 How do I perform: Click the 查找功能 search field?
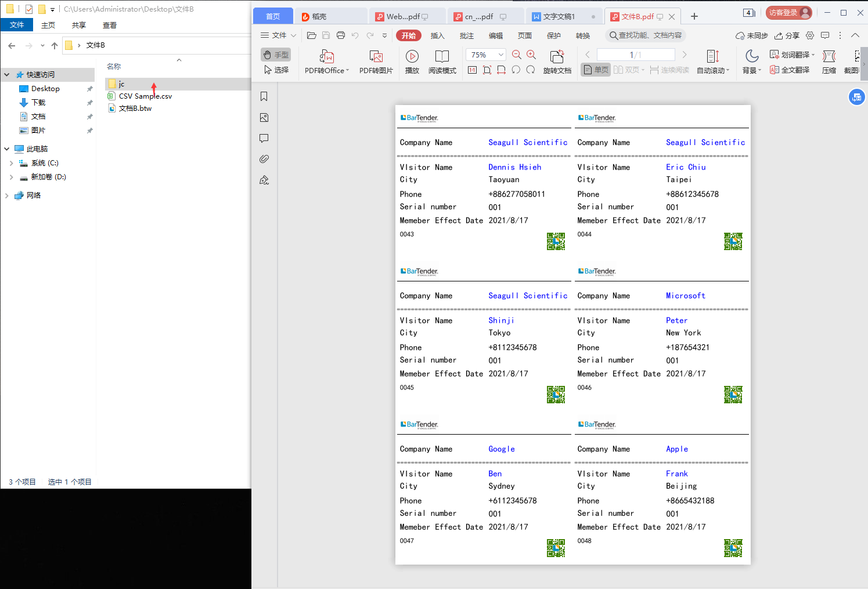(646, 35)
